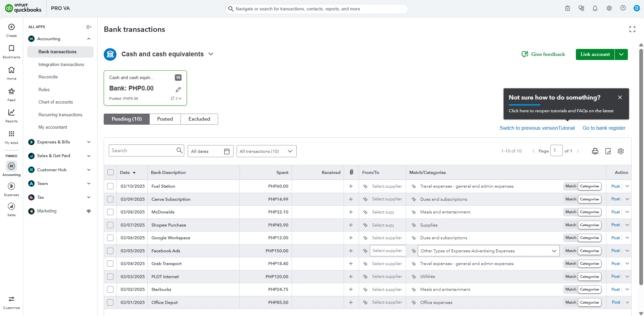This screenshot has width=644, height=316.
Task: Open All transactions filter dropdown
Action: [x=266, y=151]
